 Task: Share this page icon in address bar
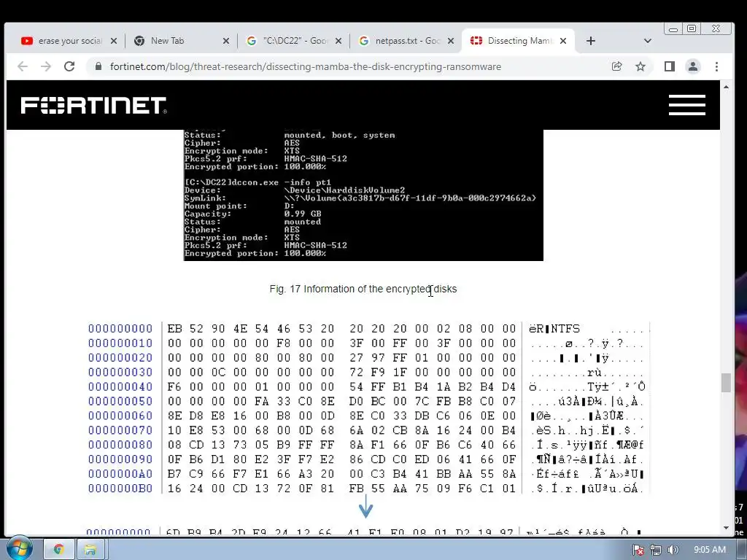coord(617,66)
